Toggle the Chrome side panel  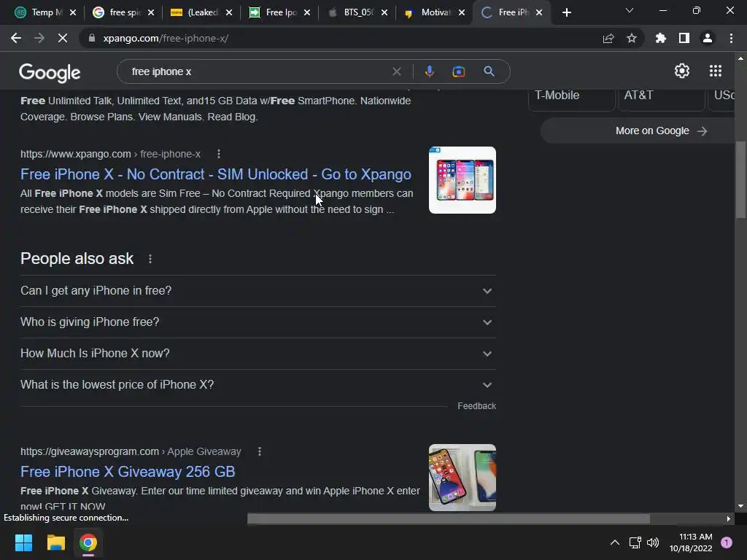point(684,38)
